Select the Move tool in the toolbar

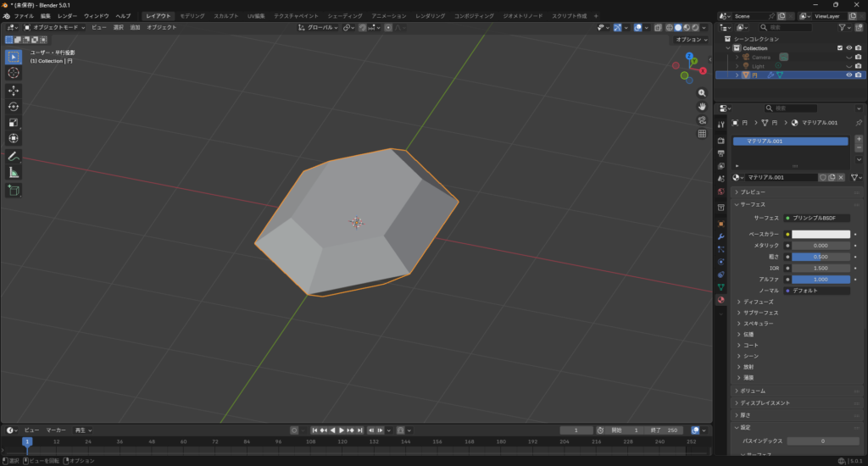tap(14, 90)
